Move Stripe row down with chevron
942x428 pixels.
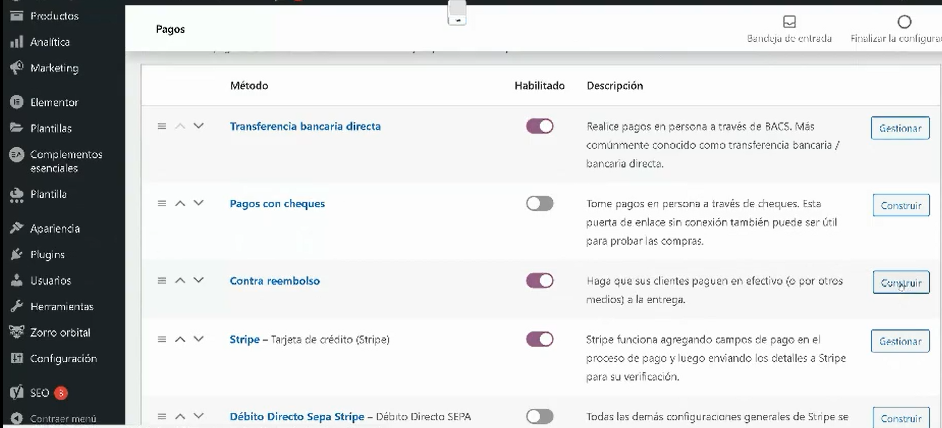(x=198, y=339)
